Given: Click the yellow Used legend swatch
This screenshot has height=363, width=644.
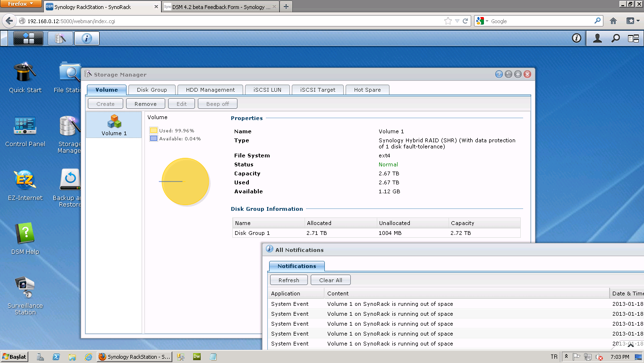Looking at the screenshot, I should click(153, 130).
